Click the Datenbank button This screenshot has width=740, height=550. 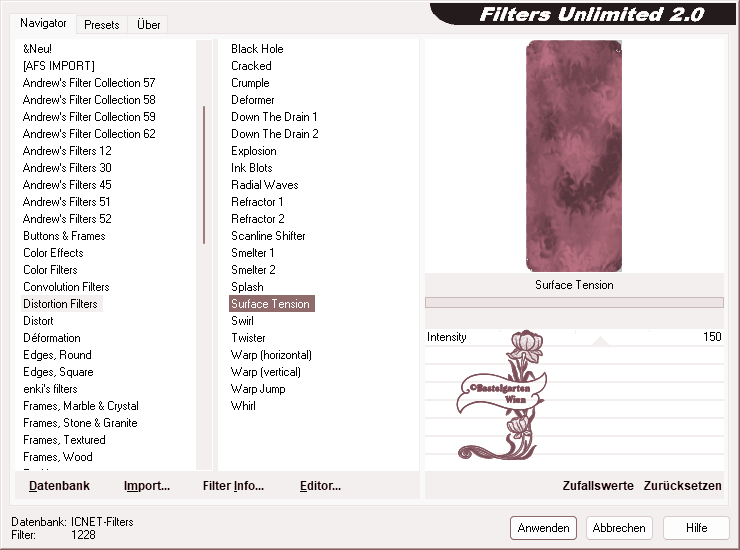click(x=59, y=486)
